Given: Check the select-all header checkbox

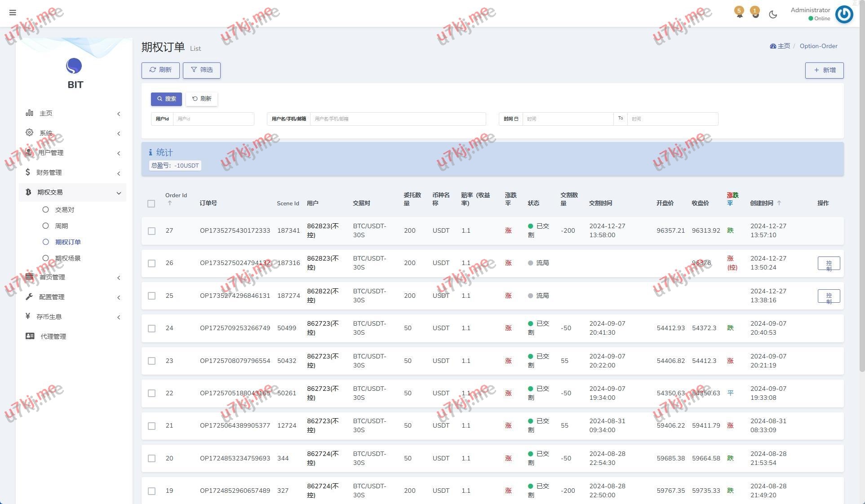Looking at the screenshot, I should pyautogui.click(x=151, y=203).
